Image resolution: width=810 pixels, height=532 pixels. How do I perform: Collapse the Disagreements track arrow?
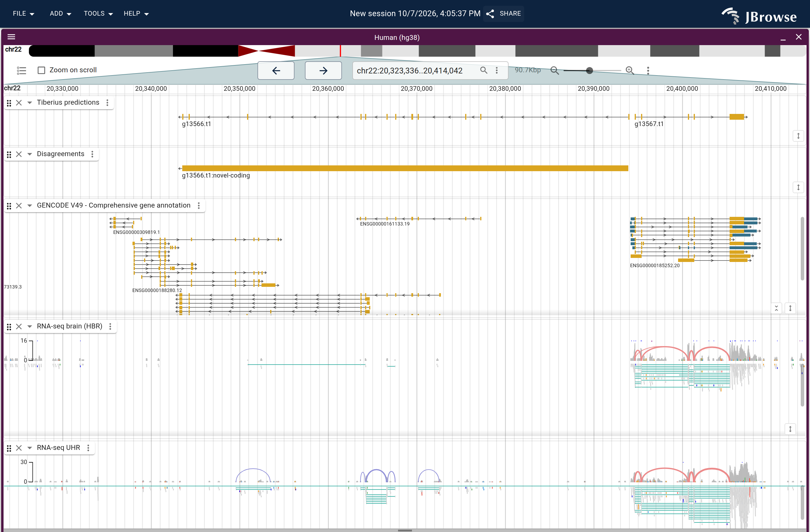tap(30, 154)
